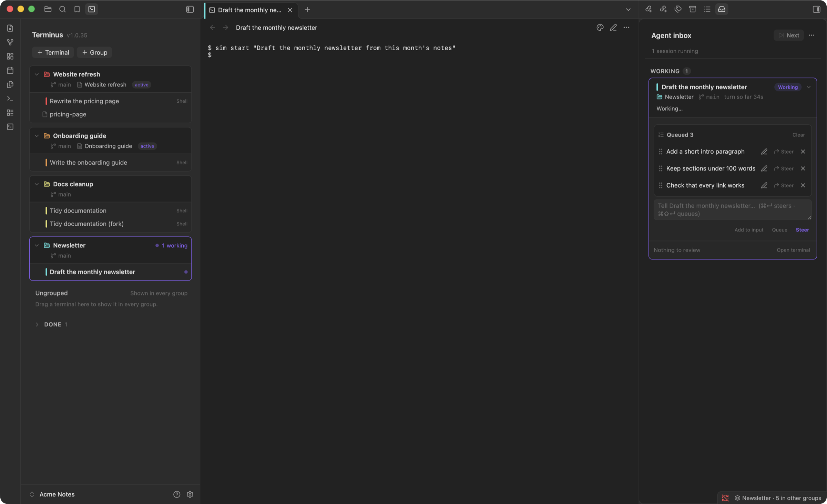The width and height of the screenshot is (827, 504).
Task: Click Open terminal link in inbox card
Action: [x=793, y=250]
